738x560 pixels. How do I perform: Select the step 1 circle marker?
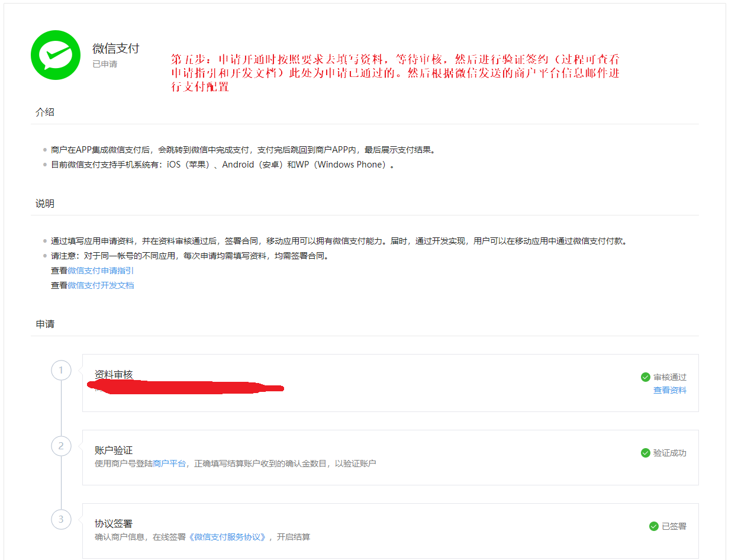click(x=61, y=371)
